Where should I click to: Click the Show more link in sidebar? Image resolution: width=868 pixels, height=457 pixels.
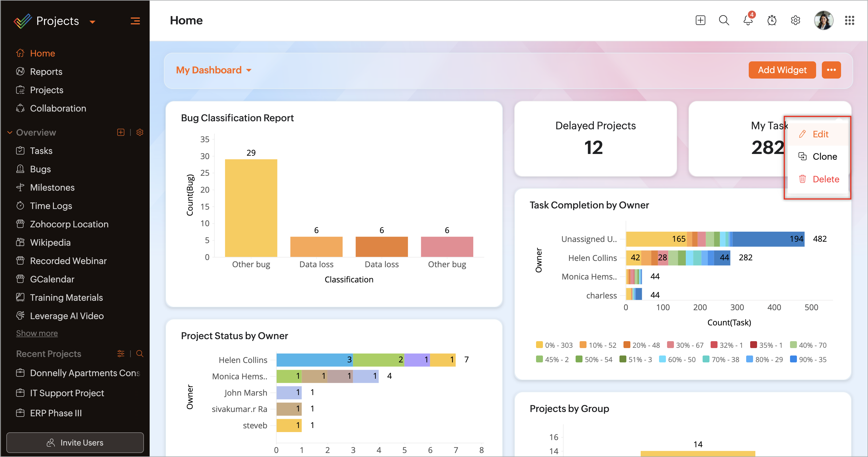37,333
